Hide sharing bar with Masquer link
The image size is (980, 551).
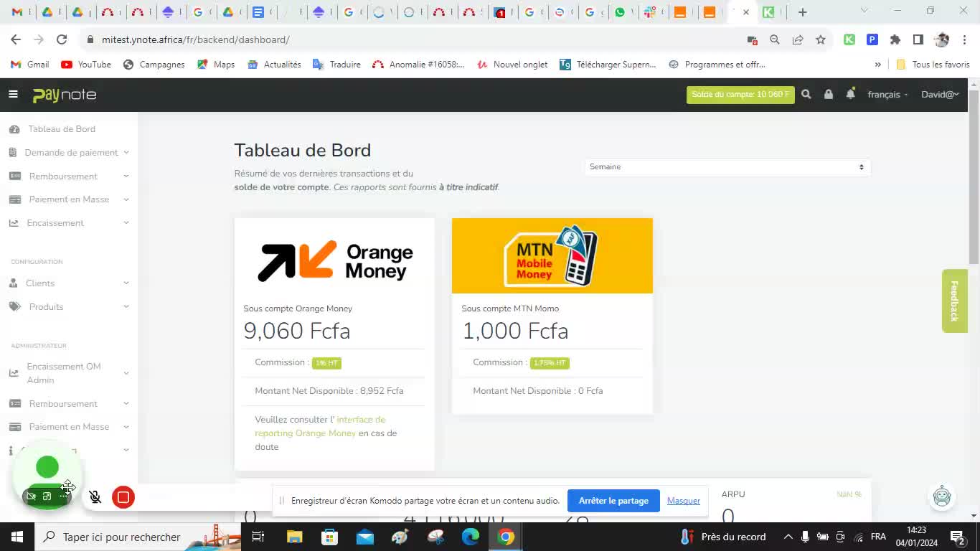tap(683, 501)
